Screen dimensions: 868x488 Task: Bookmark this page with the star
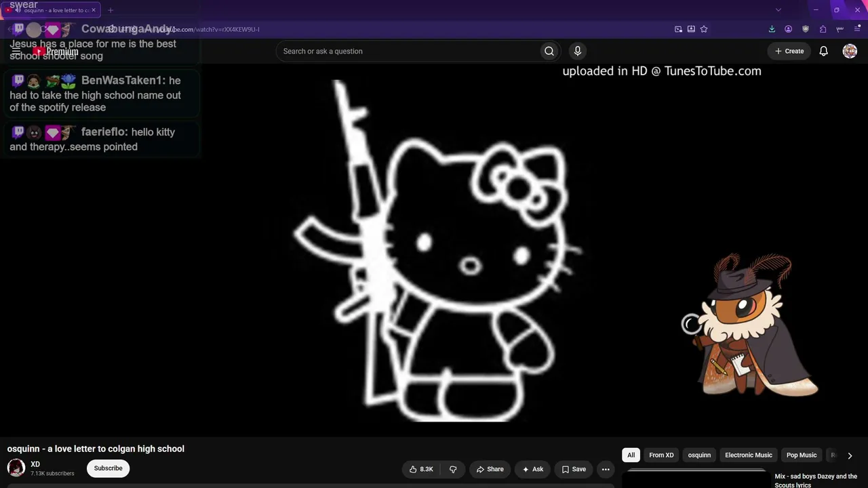point(704,29)
